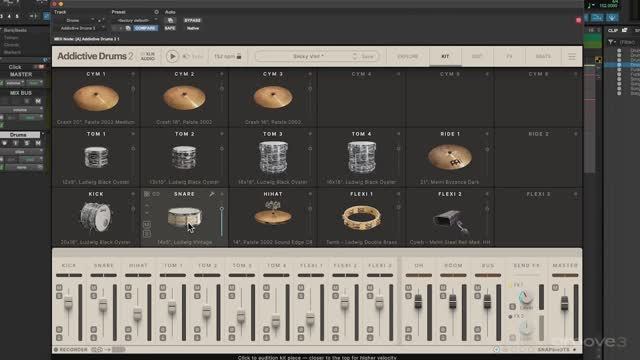Click the snare link icon
The image size is (640, 360).
coord(156,194)
